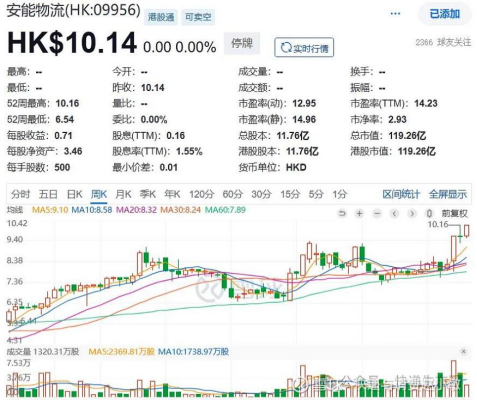Open the three-dot more options menu
Screen dimensions: 477x401
click(x=395, y=14)
